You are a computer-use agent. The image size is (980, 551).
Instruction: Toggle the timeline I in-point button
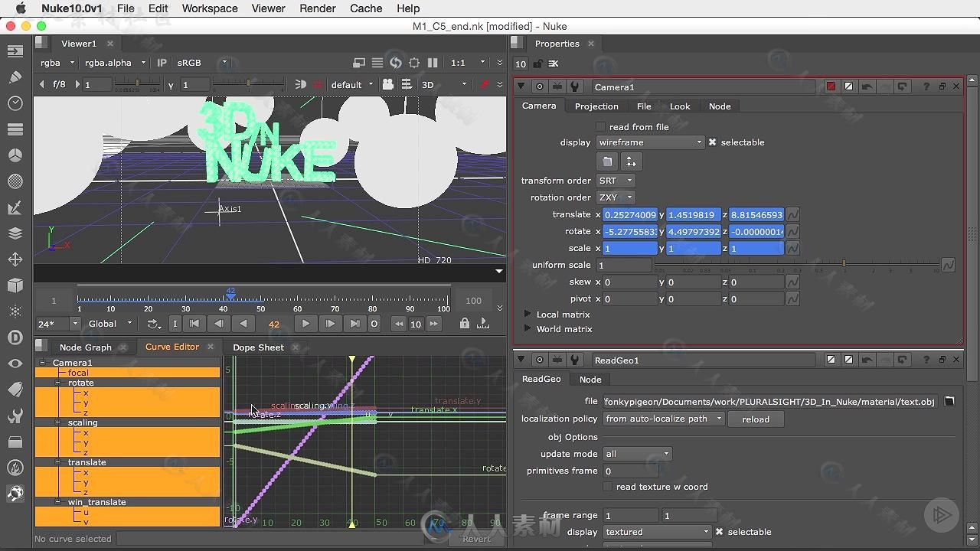point(175,324)
